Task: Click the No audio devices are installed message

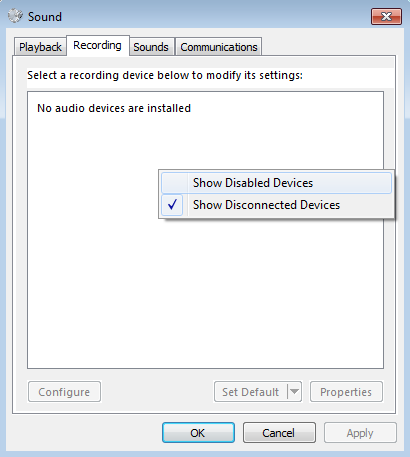Action: coord(114,108)
